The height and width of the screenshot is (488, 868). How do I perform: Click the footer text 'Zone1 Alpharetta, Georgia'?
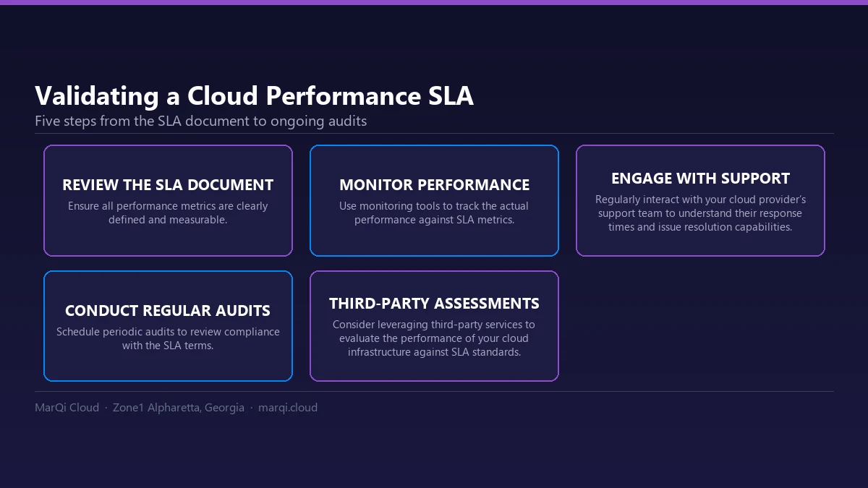pos(179,408)
